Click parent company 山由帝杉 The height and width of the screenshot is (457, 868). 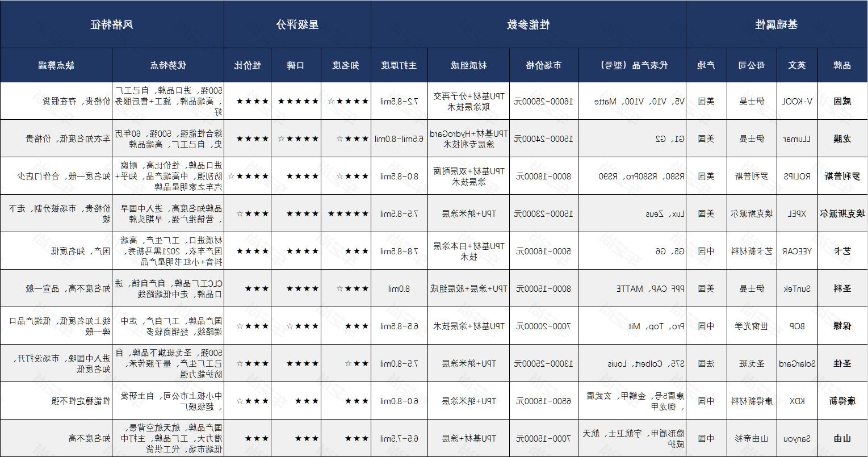(x=752, y=438)
